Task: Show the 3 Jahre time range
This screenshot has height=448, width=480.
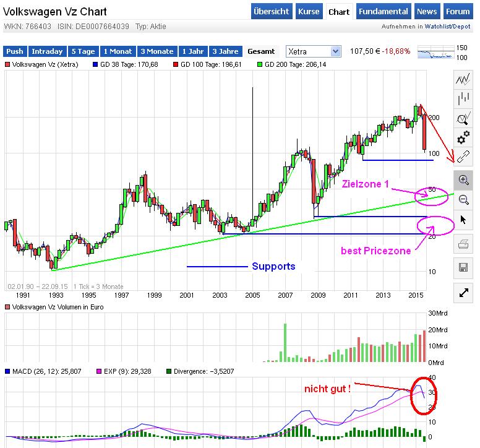Action: pyautogui.click(x=226, y=51)
